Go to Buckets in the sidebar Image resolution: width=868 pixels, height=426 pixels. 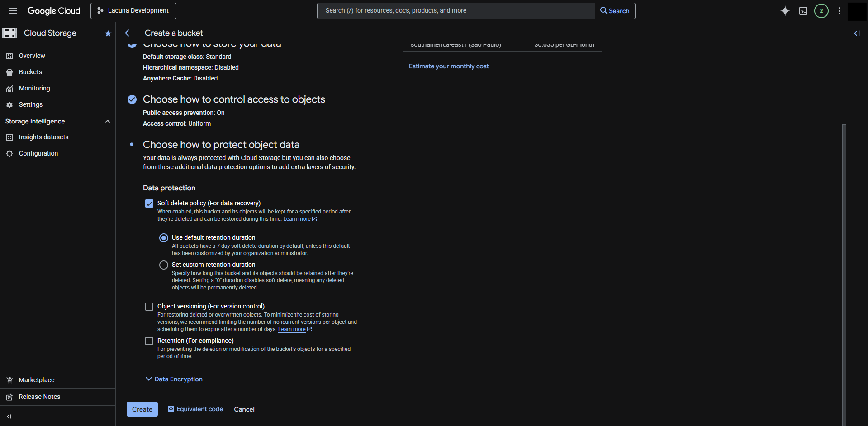(30, 72)
